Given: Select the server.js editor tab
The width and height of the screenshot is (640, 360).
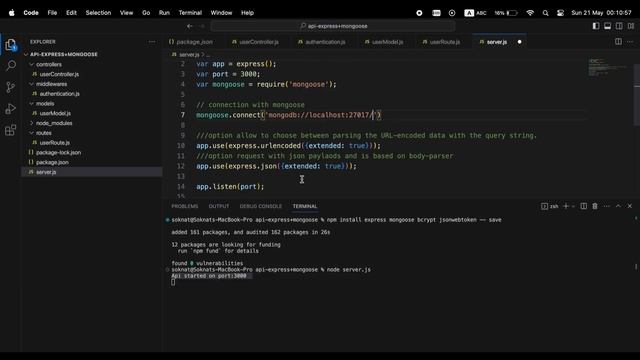Looking at the screenshot, I should pos(497,42).
